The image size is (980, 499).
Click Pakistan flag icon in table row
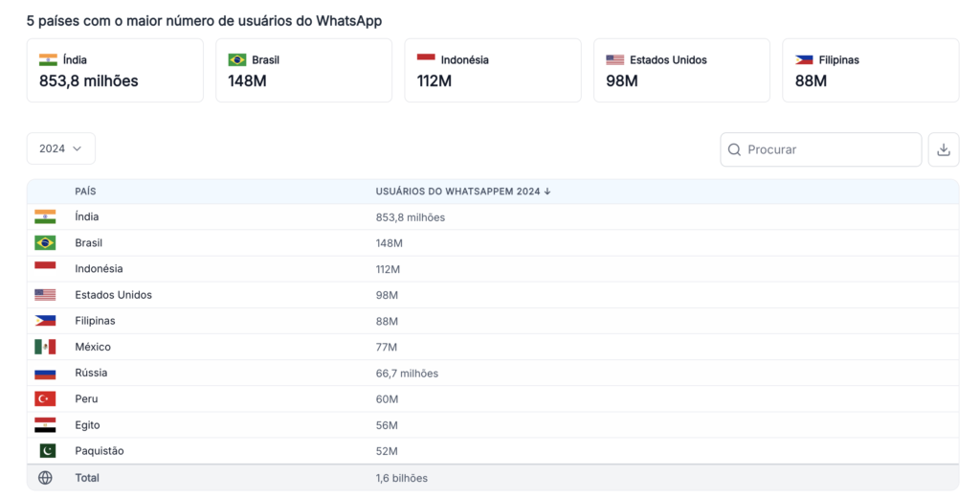click(47, 451)
